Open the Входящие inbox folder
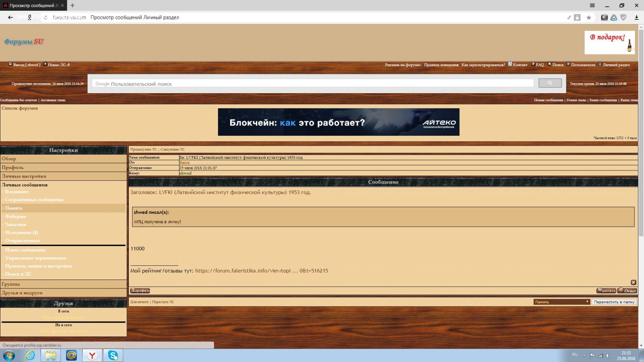 point(17,192)
